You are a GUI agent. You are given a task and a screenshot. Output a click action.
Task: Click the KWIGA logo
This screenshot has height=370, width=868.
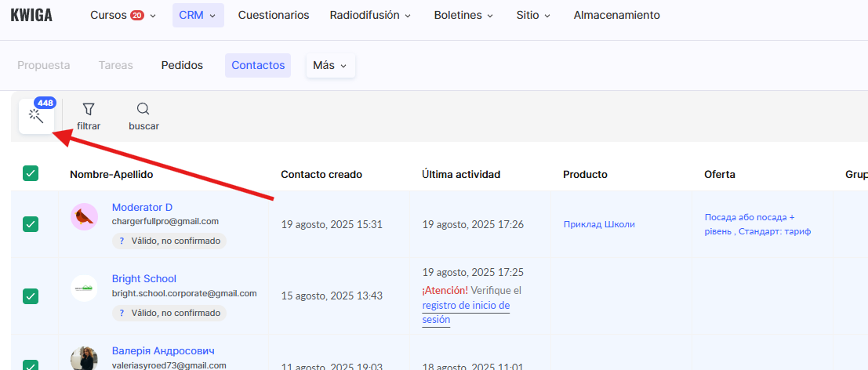coord(31,15)
